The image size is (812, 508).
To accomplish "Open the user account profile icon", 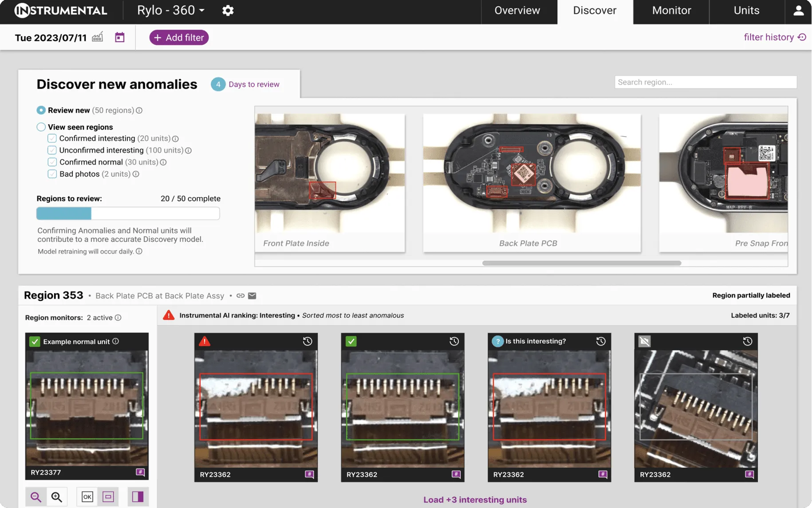I will (798, 11).
